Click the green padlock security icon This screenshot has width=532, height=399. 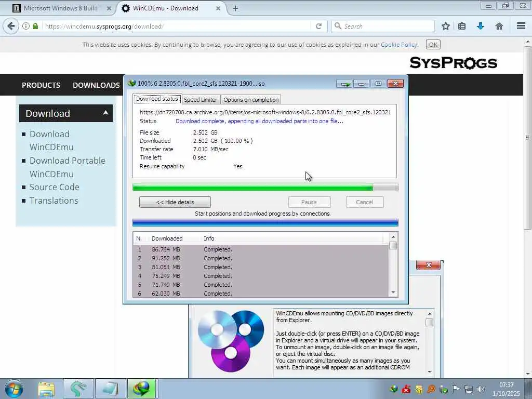pos(35,26)
